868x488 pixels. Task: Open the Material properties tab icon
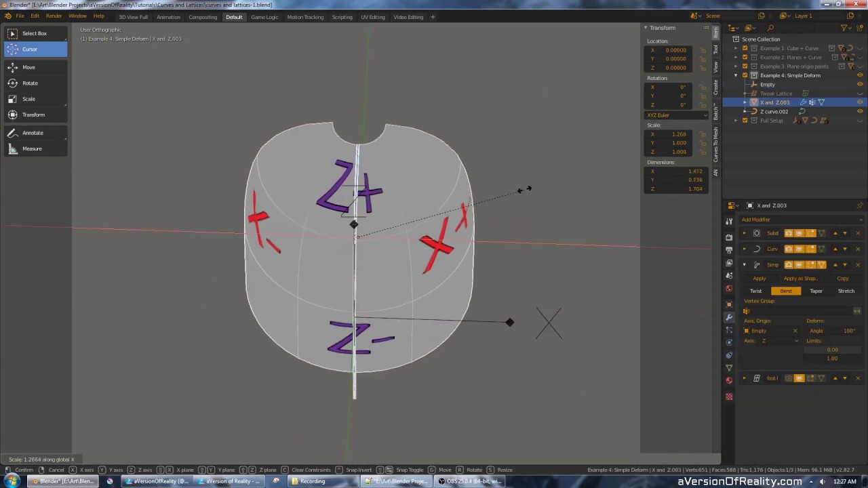click(729, 381)
